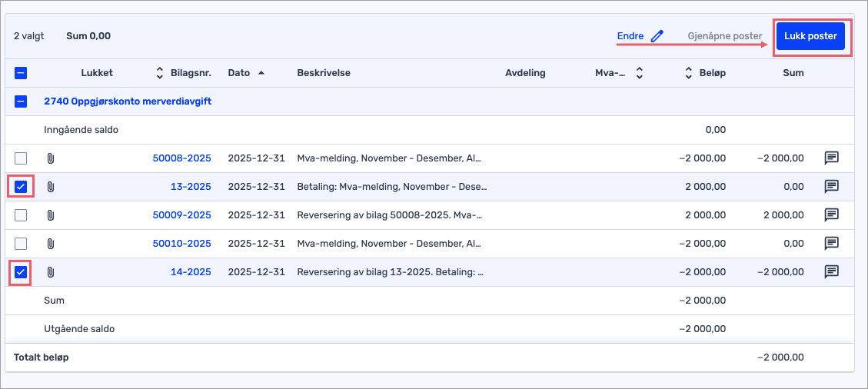868x389 pixels.
Task: Click the pencil icon next to Endre
Action: tap(657, 37)
